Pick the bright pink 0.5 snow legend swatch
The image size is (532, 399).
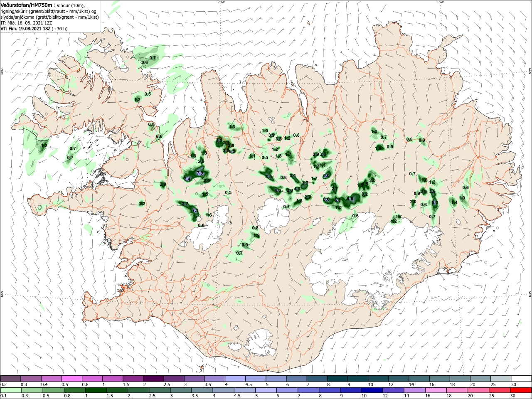pyautogui.click(x=72, y=378)
